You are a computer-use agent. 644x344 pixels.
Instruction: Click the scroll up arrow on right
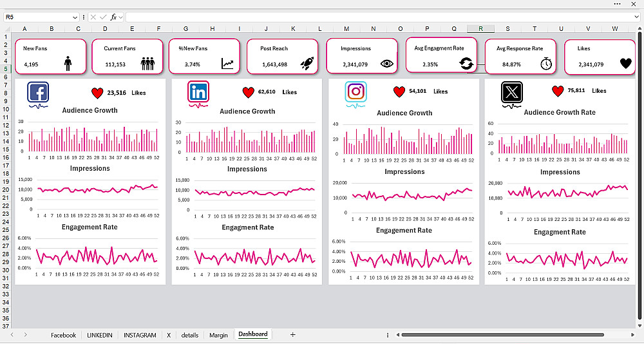point(639,28)
